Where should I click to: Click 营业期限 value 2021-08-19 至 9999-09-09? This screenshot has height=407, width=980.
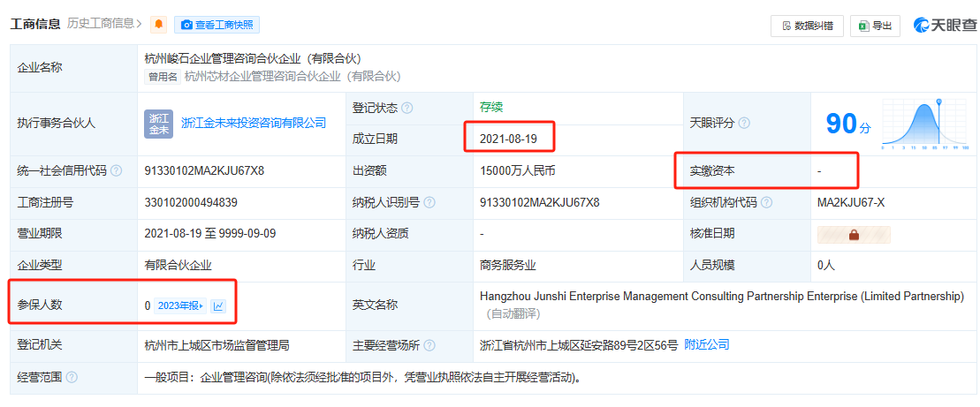click(210, 233)
